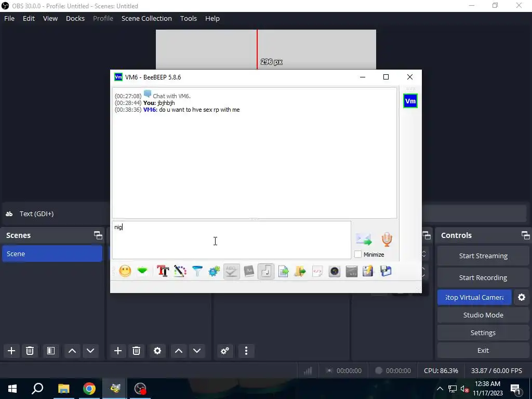This screenshot has width=532, height=399.
Task: Open the Scene Collection menu in OBS
Action: [147, 18]
